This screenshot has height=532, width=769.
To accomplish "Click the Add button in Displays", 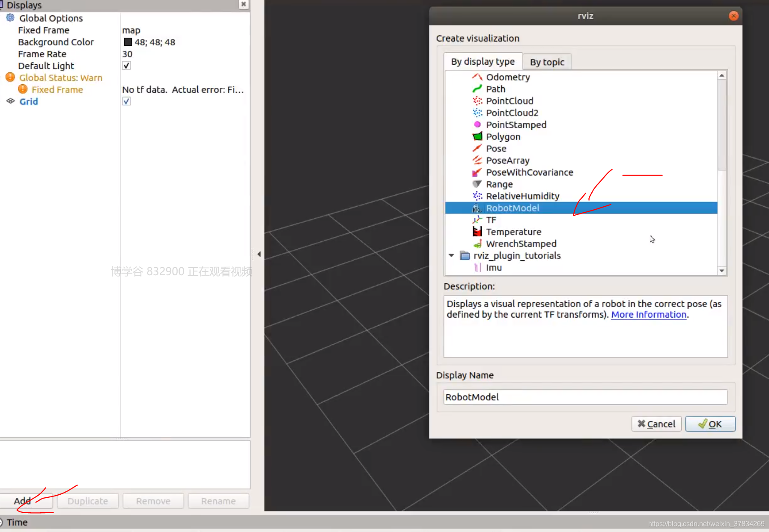I will 26,501.
